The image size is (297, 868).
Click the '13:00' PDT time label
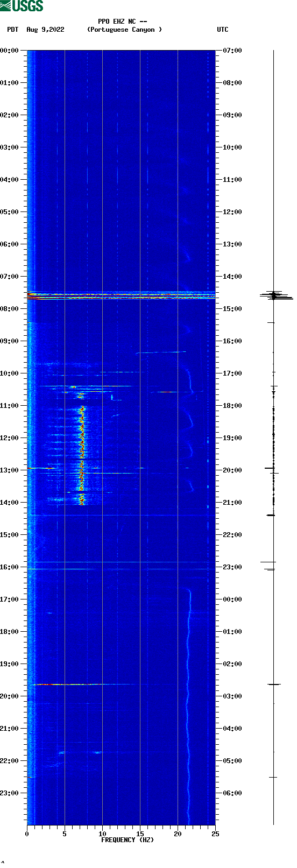[10, 470]
